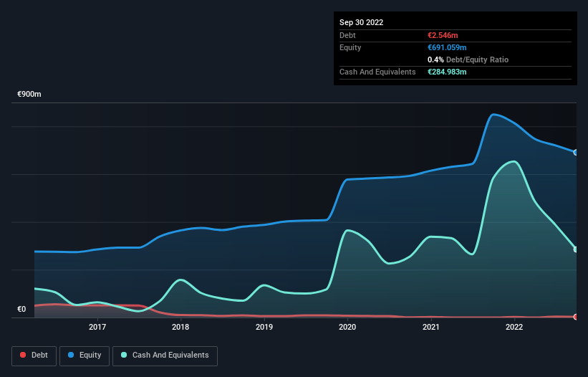Click the 2018 x-axis label
The image size is (588, 377).
(x=180, y=327)
